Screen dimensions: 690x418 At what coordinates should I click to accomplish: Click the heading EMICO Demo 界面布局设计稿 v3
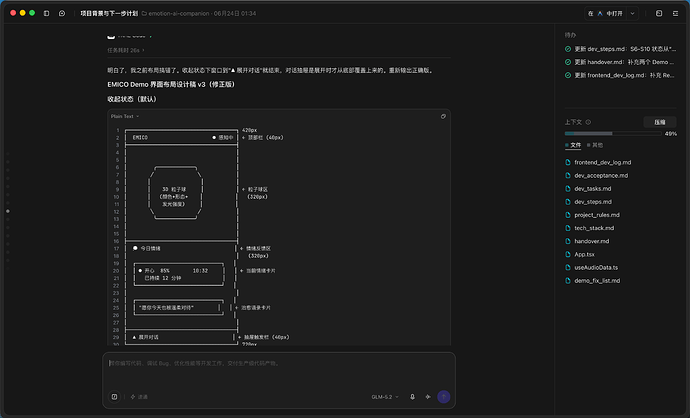(171, 84)
